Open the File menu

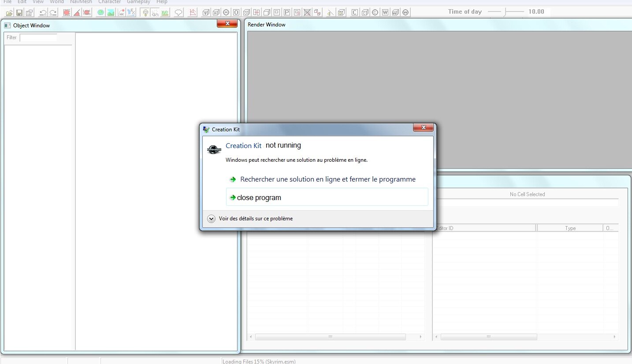coord(7,2)
